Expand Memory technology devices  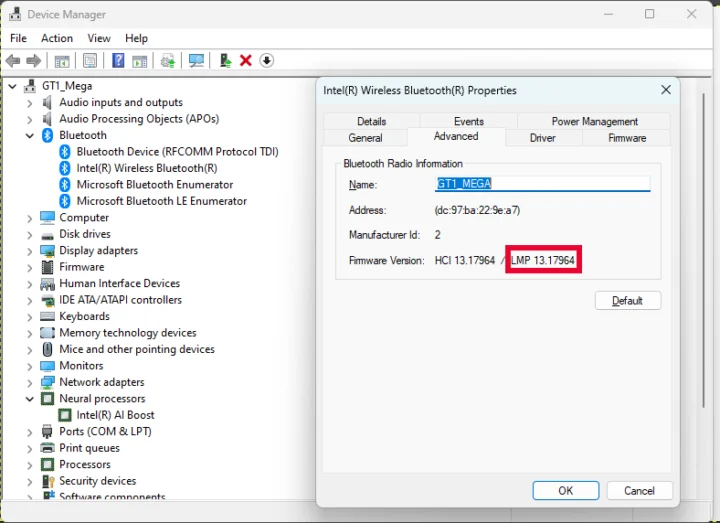point(30,333)
